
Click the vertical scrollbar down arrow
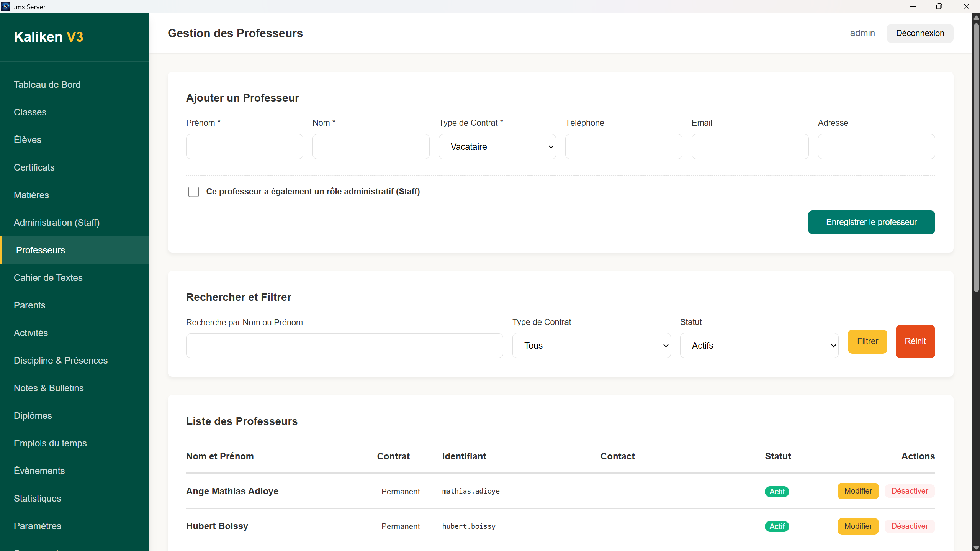click(975, 547)
